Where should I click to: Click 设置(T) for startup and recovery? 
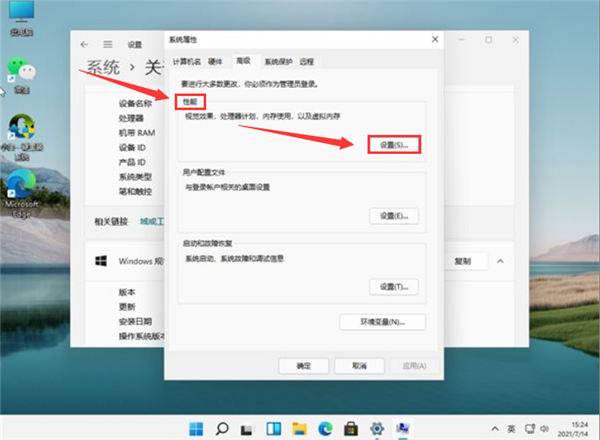coord(393,287)
